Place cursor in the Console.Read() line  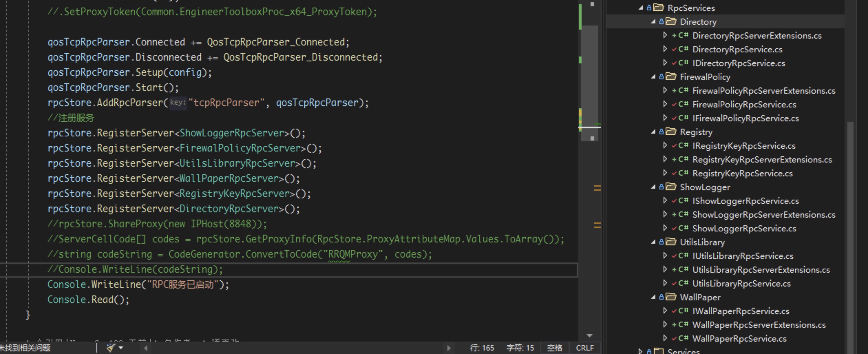click(88, 300)
